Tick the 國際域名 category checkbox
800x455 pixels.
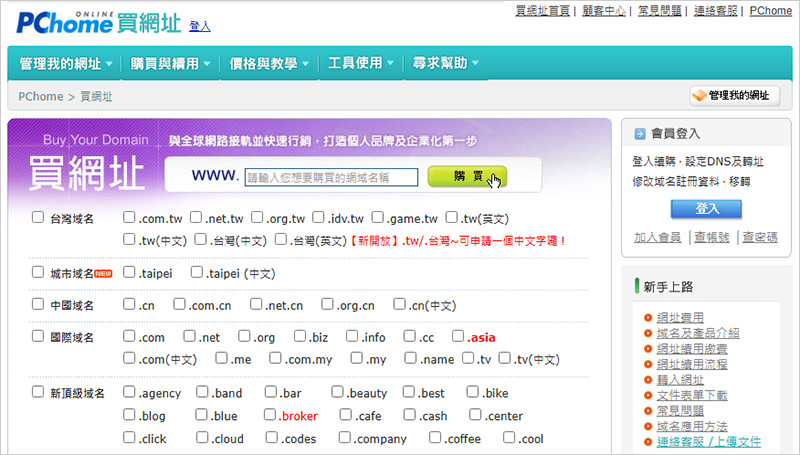pyautogui.click(x=38, y=338)
